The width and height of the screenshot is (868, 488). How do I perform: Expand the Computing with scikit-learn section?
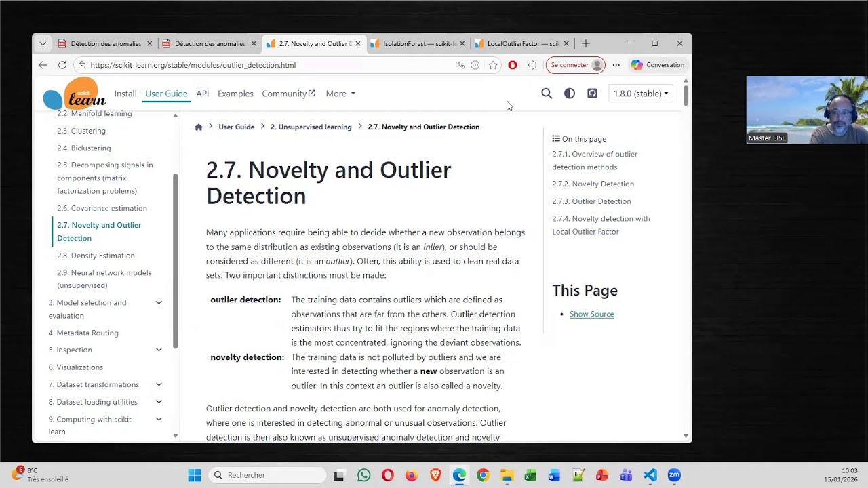tap(159, 419)
